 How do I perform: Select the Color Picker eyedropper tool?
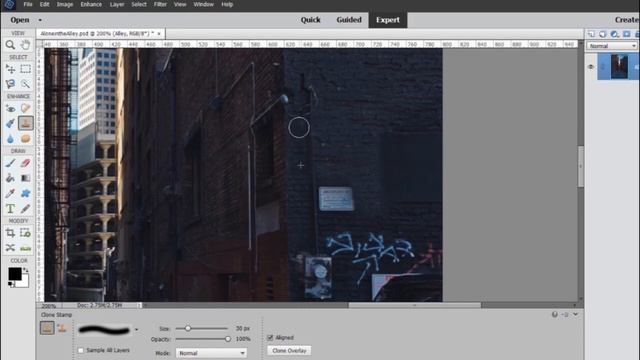10,193
